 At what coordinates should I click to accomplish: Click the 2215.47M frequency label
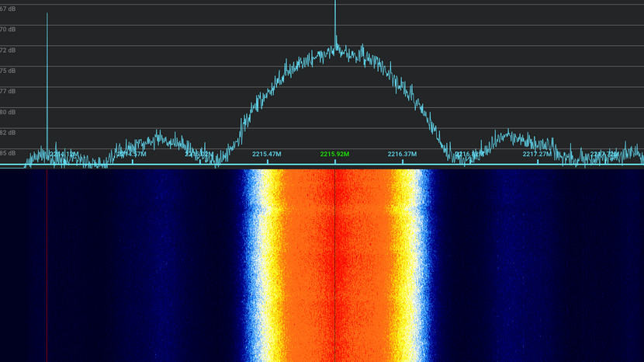pyautogui.click(x=266, y=155)
